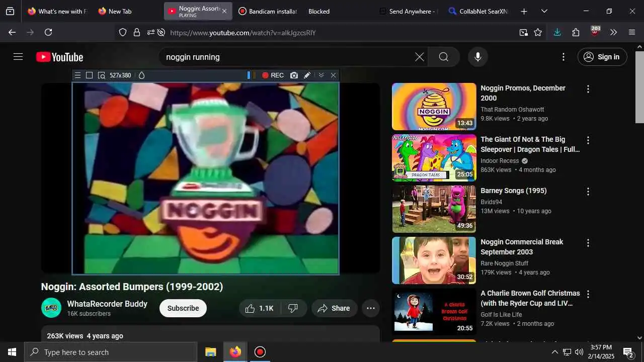
Task: Open File Explorer from the taskbar
Action: 211,352
